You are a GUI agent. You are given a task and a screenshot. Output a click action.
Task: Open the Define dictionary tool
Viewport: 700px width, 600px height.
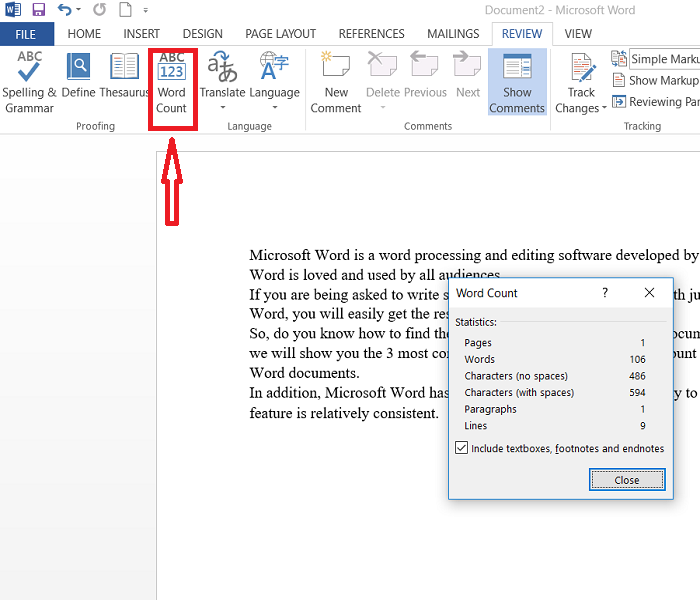pyautogui.click(x=79, y=75)
